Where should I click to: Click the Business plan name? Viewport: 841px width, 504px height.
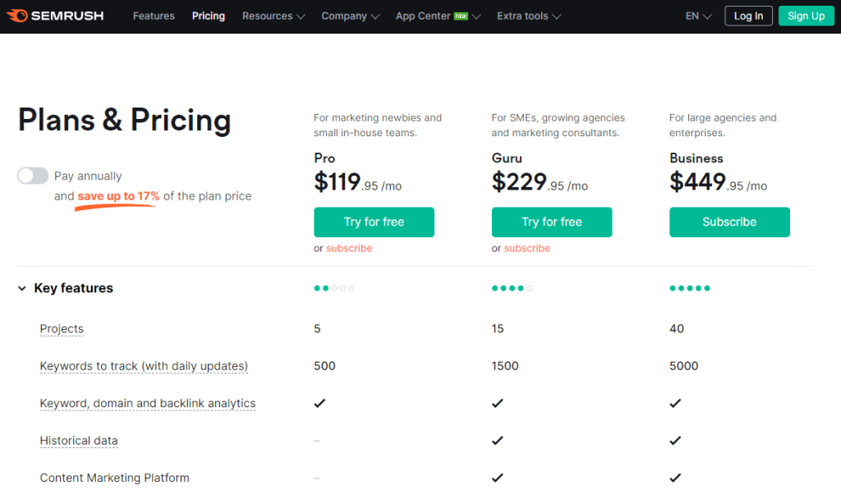[x=696, y=158]
